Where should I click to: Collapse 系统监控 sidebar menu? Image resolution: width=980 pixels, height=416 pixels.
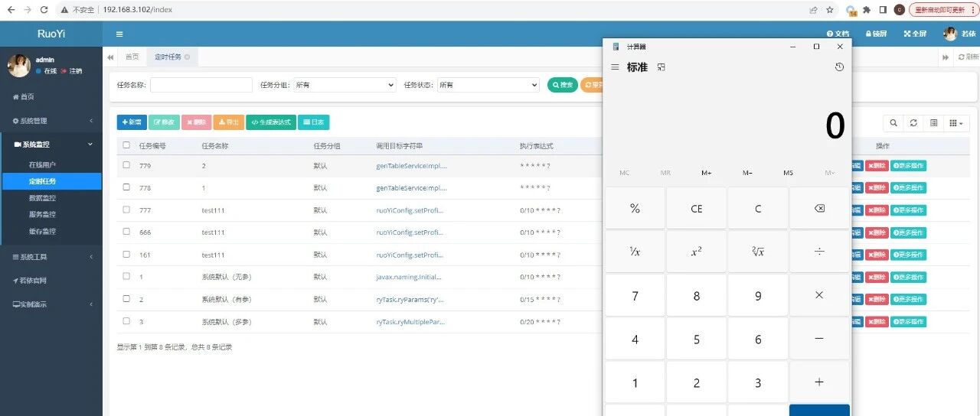(51, 145)
